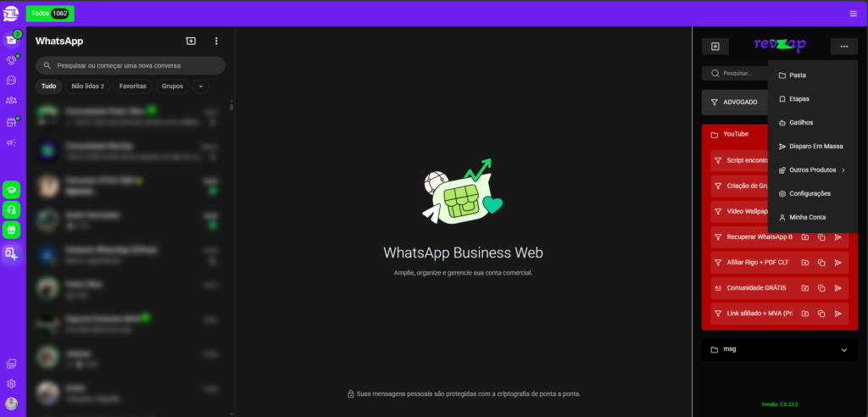The image size is (868, 417).
Task: Click the ADVOGADO funnel item
Action: (x=736, y=103)
